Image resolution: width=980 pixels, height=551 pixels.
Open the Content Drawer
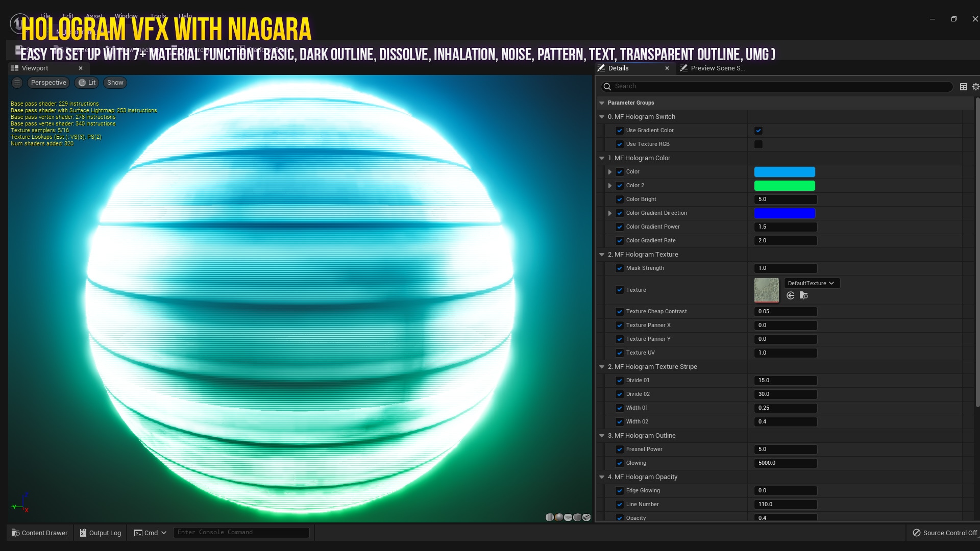point(40,533)
